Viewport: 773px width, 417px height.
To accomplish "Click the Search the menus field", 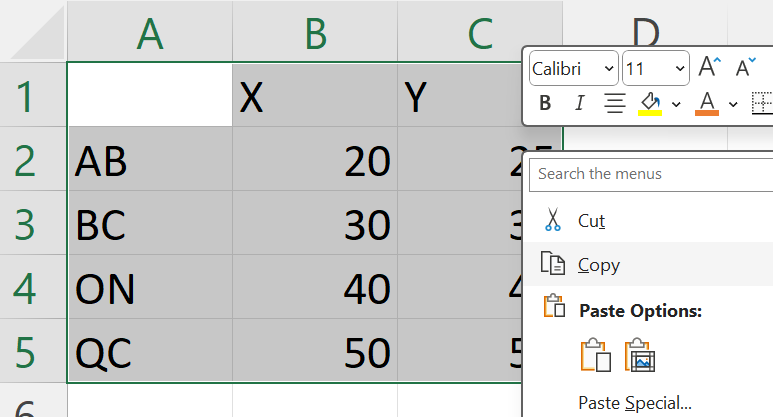I will pos(652,173).
